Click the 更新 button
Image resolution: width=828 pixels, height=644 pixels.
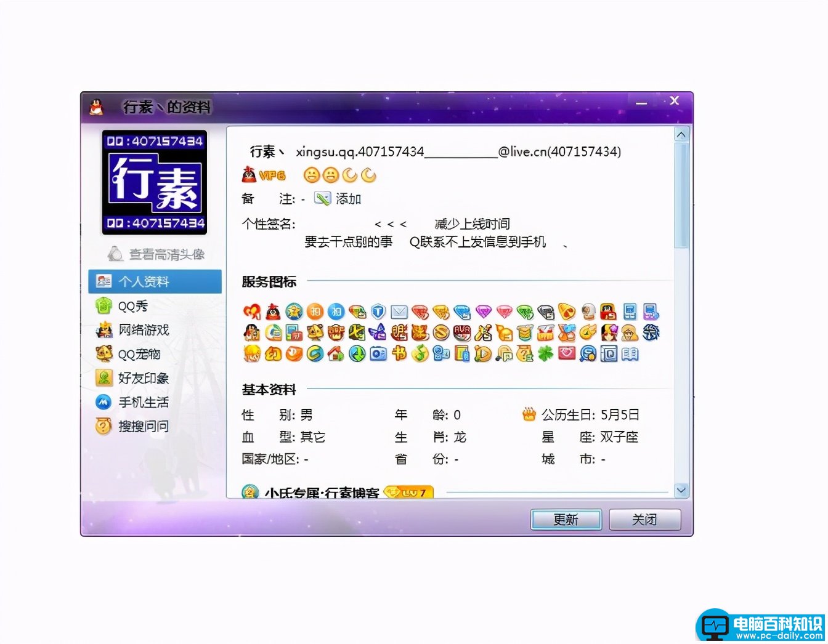[566, 520]
